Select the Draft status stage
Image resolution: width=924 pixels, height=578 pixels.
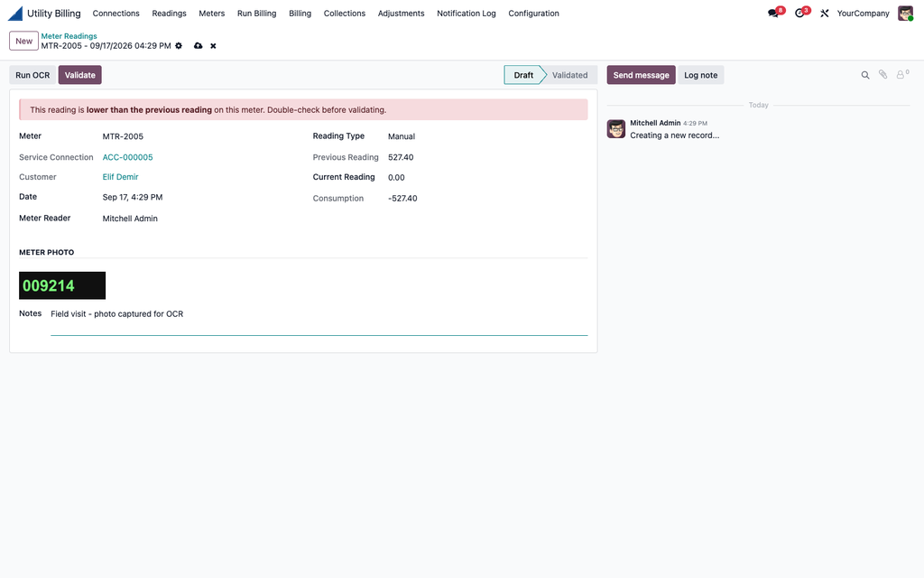pos(523,75)
